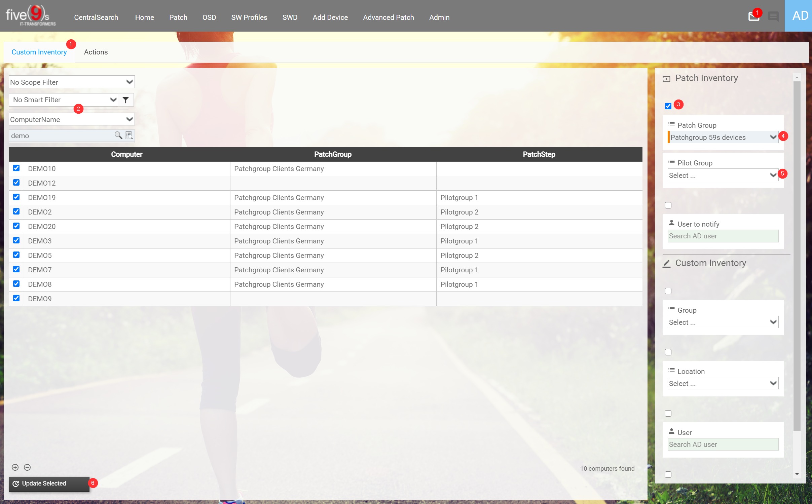Click the minus circle deselect icon
Image resolution: width=812 pixels, height=504 pixels.
click(x=27, y=467)
